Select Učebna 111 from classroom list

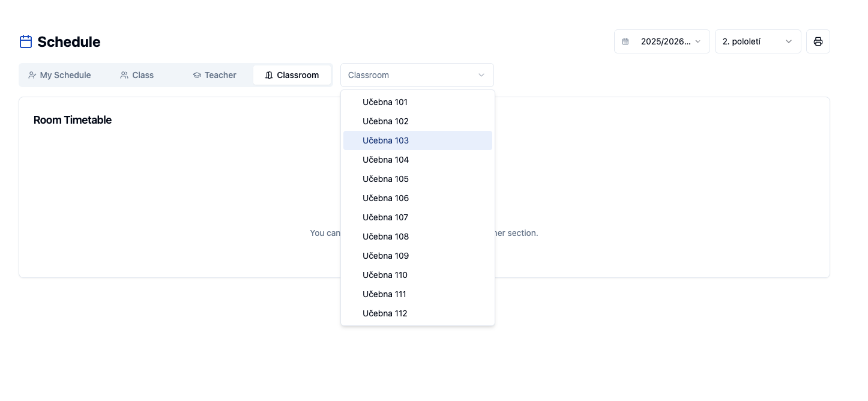[418, 294]
